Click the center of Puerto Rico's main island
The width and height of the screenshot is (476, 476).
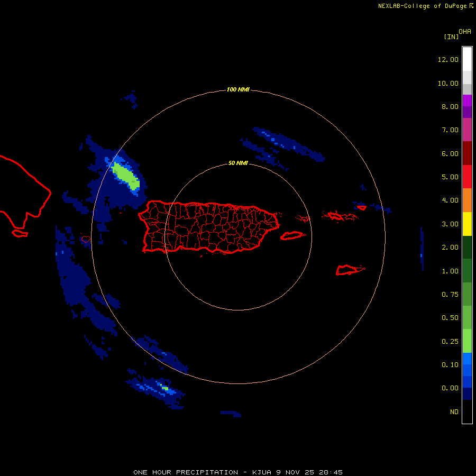pos(209,227)
